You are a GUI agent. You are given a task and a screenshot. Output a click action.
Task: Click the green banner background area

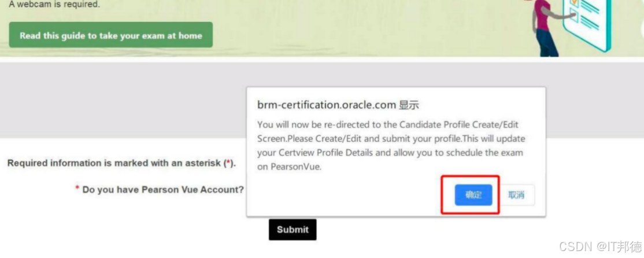pyautogui.click(x=347, y=29)
